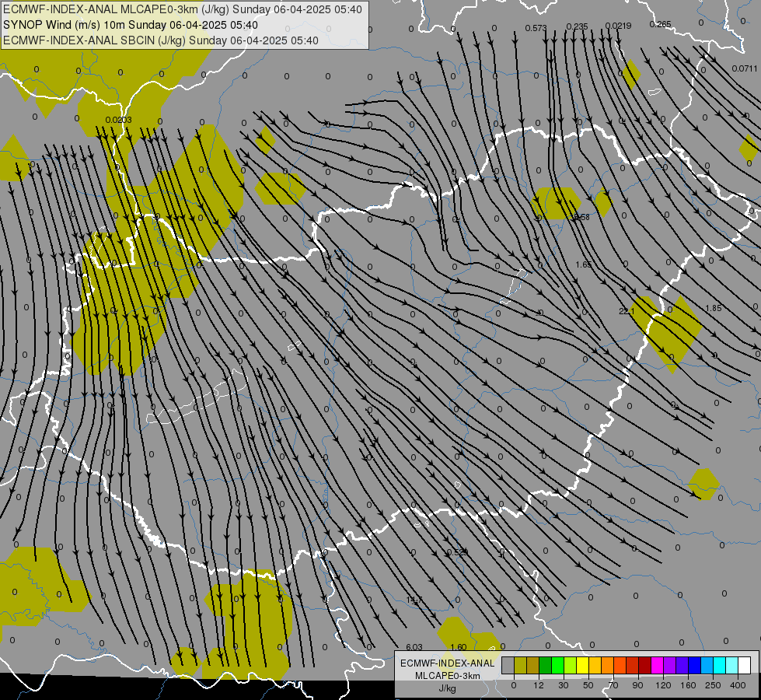Click the map value 1.65

[584, 264]
